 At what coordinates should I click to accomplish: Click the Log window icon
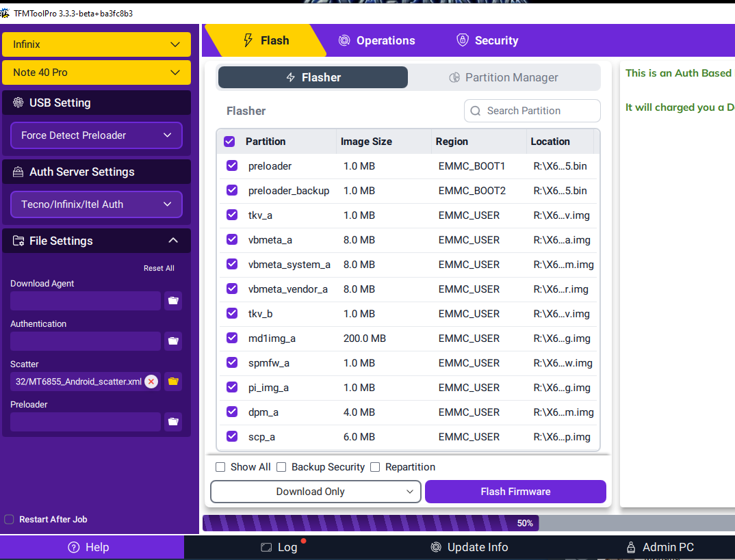click(x=266, y=548)
